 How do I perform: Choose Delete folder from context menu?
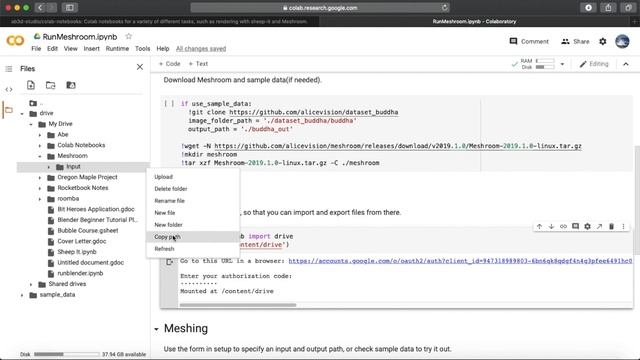click(x=193, y=189)
